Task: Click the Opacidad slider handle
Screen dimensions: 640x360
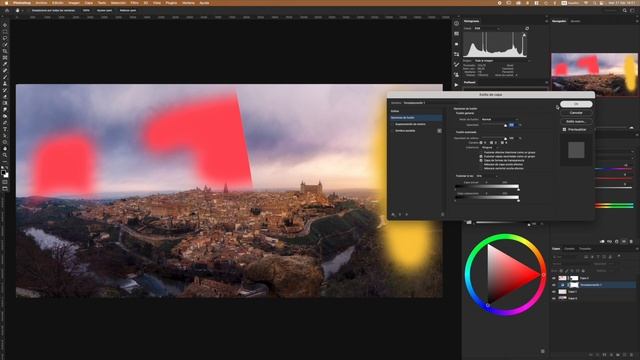Action: pyautogui.click(x=505, y=126)
